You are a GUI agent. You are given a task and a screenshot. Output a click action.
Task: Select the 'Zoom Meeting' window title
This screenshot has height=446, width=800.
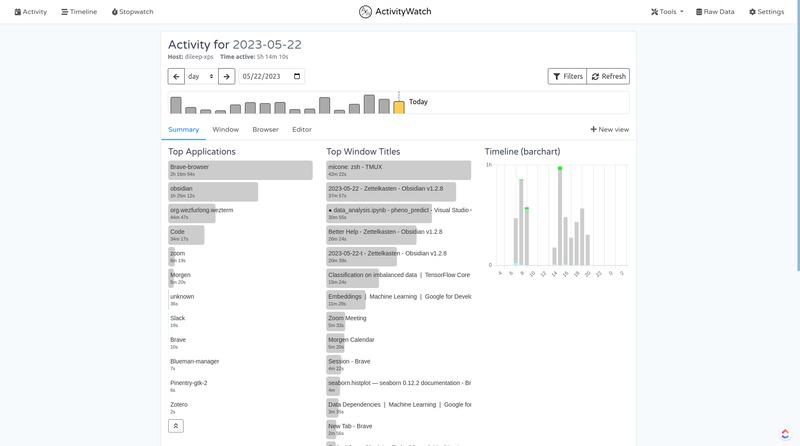click(x=347, y=321)
